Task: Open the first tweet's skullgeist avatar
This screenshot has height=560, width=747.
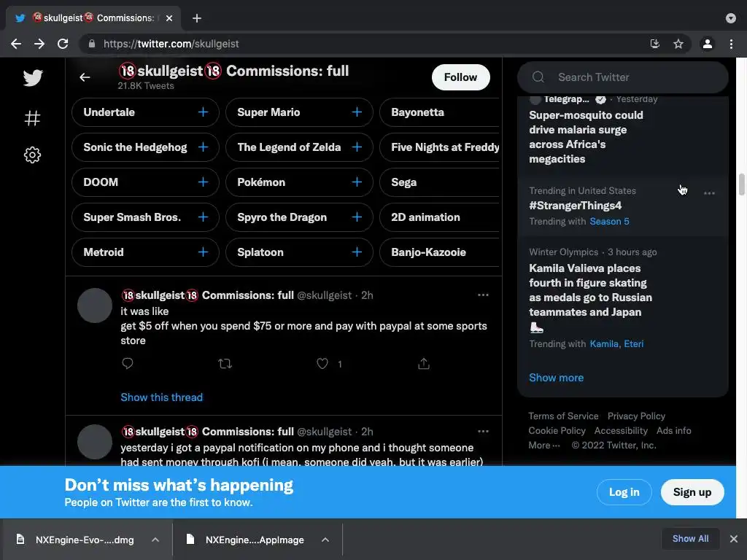Action: (95, 306)
